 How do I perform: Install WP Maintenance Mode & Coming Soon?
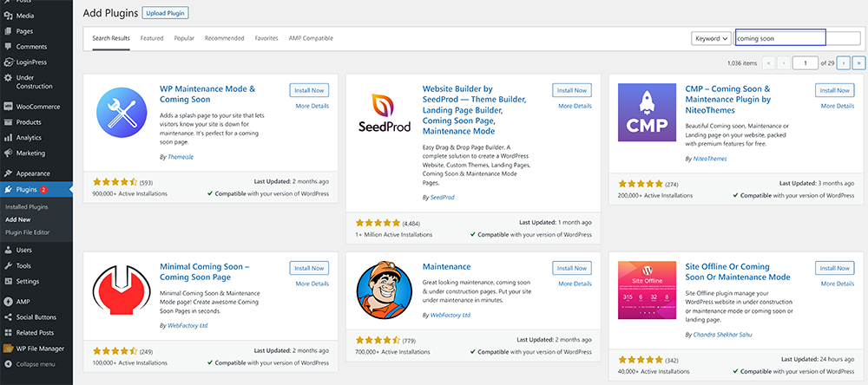309,90
